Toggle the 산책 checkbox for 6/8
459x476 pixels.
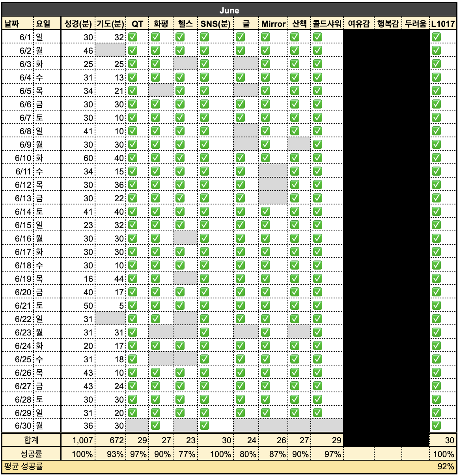(x=295, y=131)
